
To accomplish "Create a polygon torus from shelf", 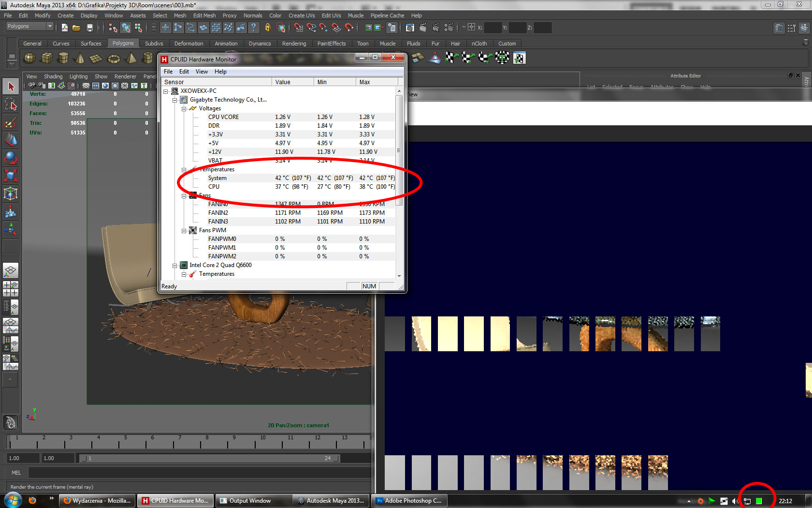I will tap(114, 58).
